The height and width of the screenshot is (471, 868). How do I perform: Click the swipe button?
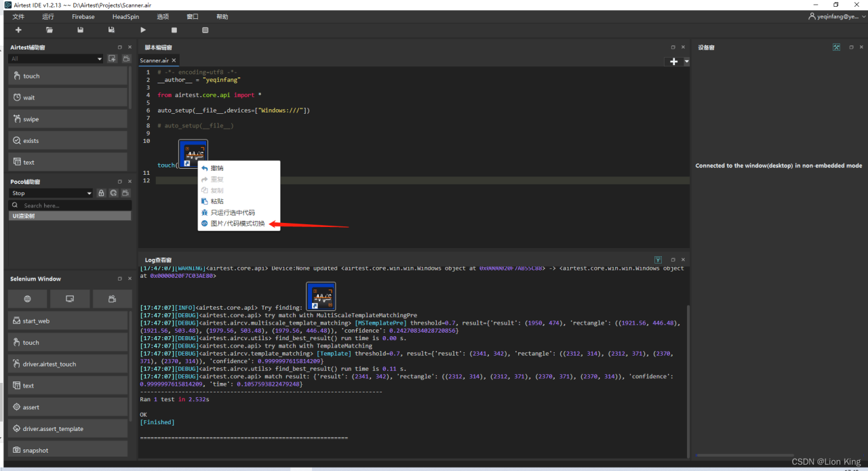(68, 119)
